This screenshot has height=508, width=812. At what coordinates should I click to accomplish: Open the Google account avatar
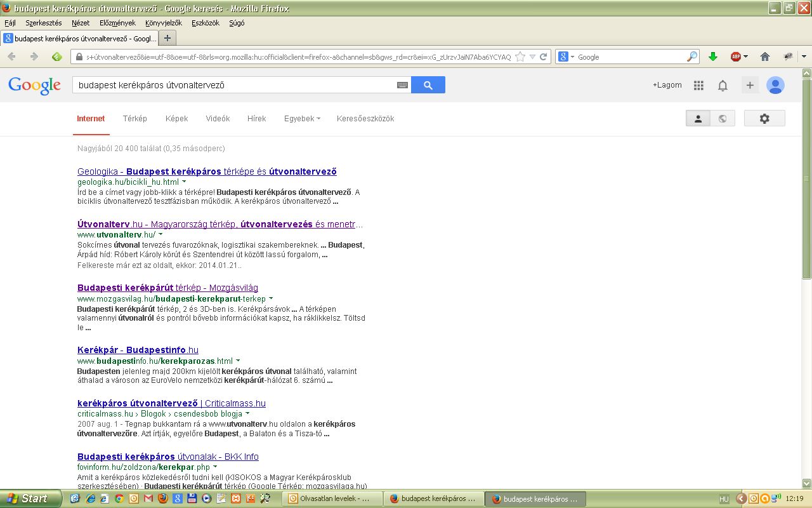coord(775,85)
